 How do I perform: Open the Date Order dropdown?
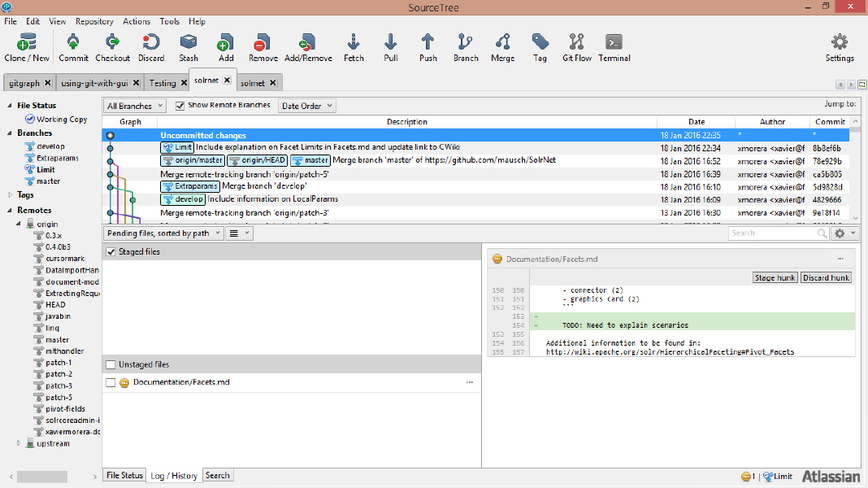(x=306, y=106)
